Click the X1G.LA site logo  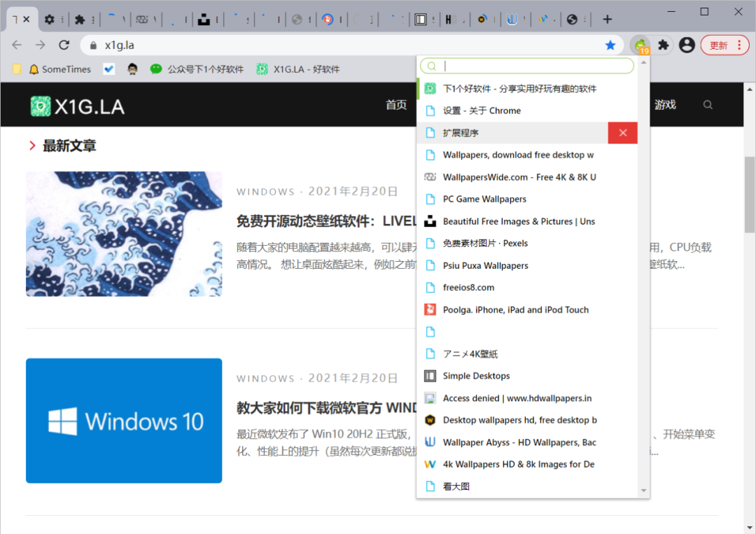[77, 106]
